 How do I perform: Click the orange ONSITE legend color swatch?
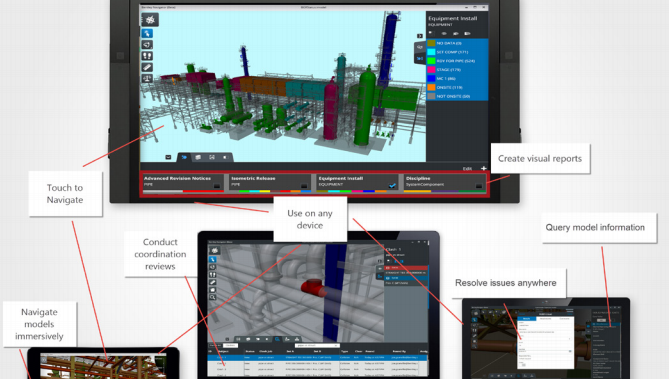pyautogui.click(x=431, y=87)
